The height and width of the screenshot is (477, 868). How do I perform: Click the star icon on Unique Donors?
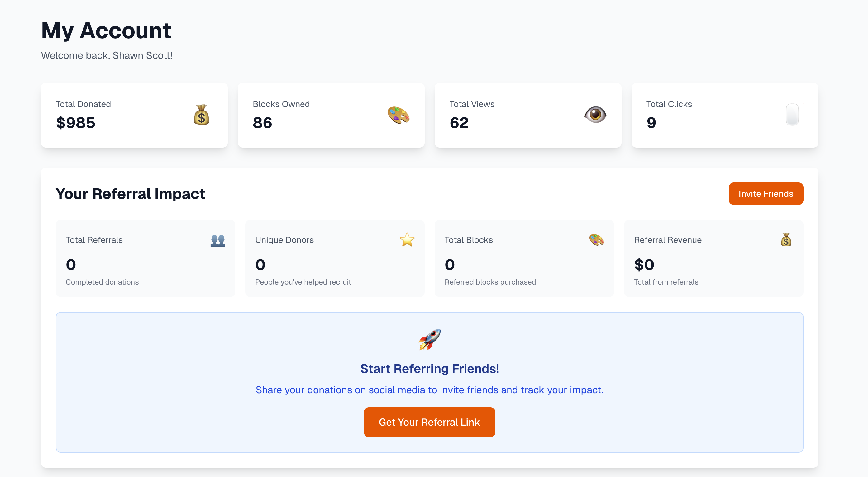point(407,240)
